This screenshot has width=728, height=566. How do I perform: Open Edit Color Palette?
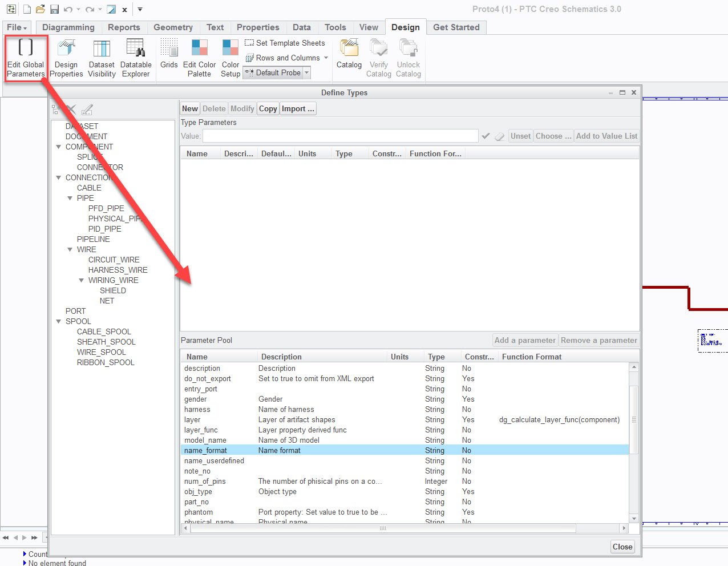point(199,58)
